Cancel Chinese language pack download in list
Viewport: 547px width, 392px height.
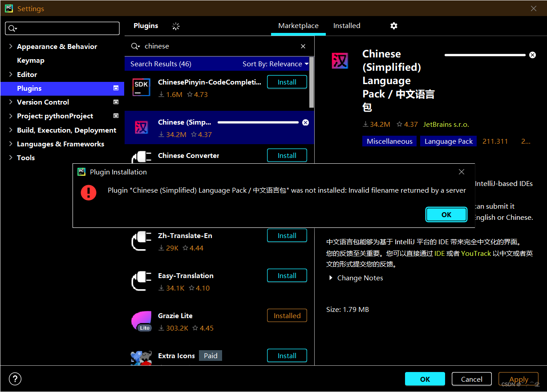(305, 122)
